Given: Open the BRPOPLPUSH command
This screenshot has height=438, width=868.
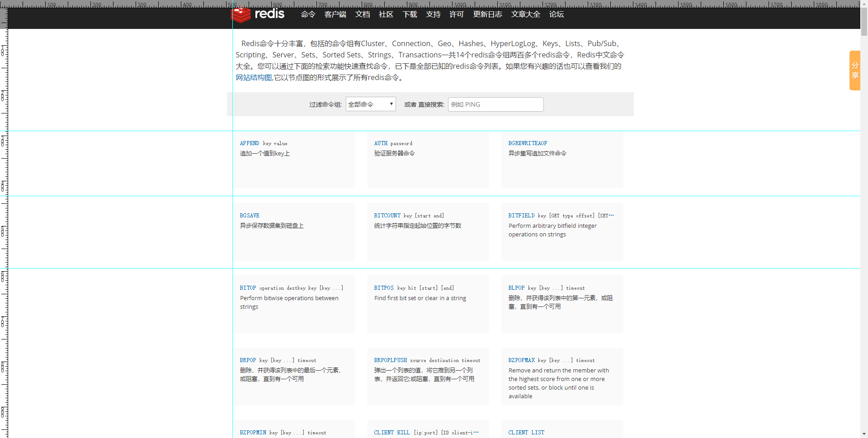Looking at the screenshot, I should [x=427, y=360].
